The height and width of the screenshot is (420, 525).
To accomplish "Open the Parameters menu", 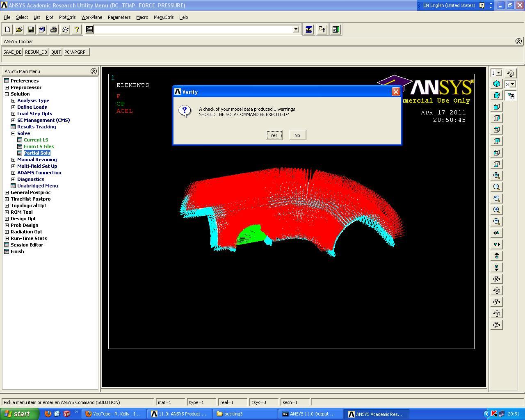I will 119,17.
